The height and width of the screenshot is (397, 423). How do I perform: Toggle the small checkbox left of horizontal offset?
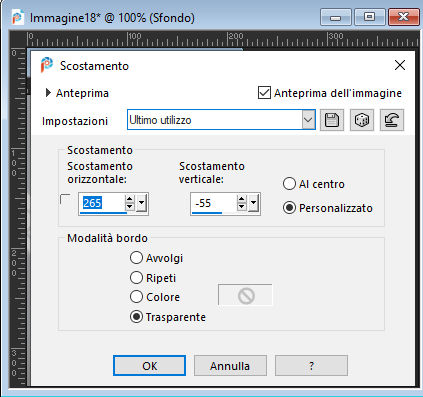65,199
